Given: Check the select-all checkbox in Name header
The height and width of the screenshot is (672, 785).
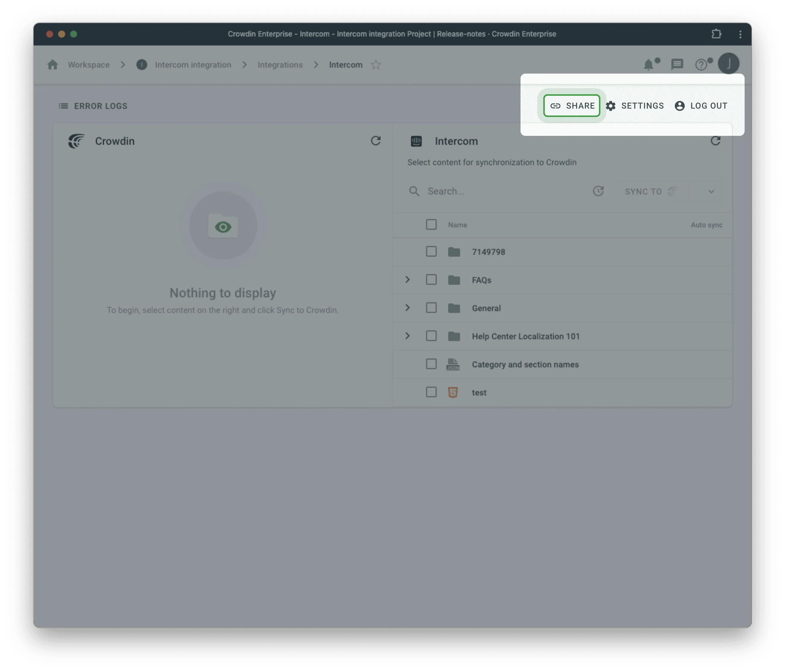Looking at the screenshot, I should [431, 224].
